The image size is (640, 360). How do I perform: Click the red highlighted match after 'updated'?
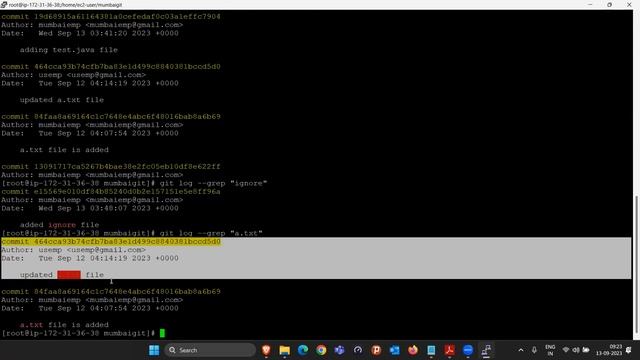[69, 275]
